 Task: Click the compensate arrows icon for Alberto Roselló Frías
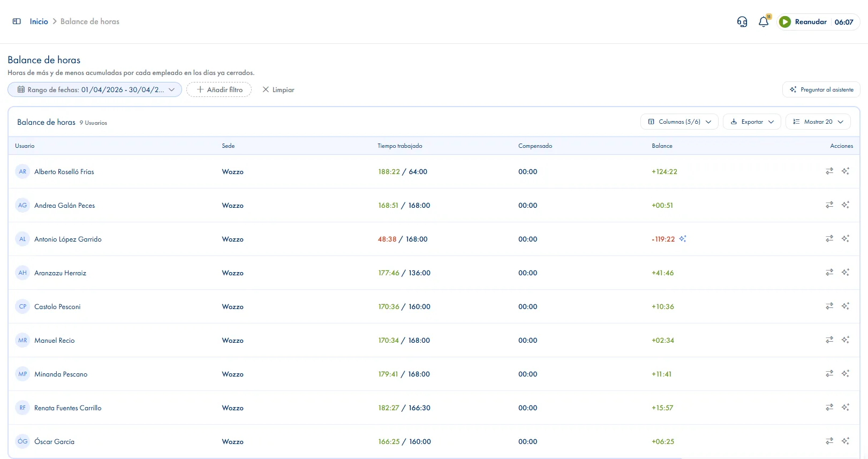point(829,171)
